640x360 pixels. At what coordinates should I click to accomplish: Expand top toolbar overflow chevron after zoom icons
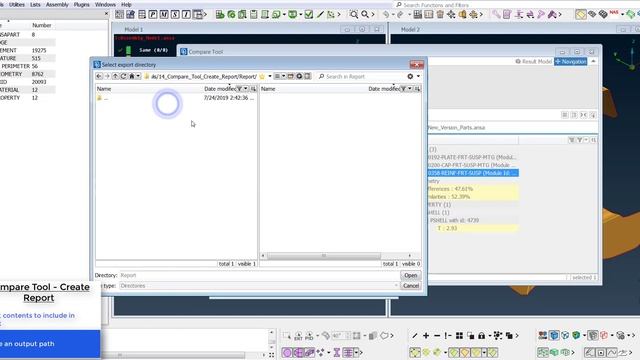click(373, 15)
